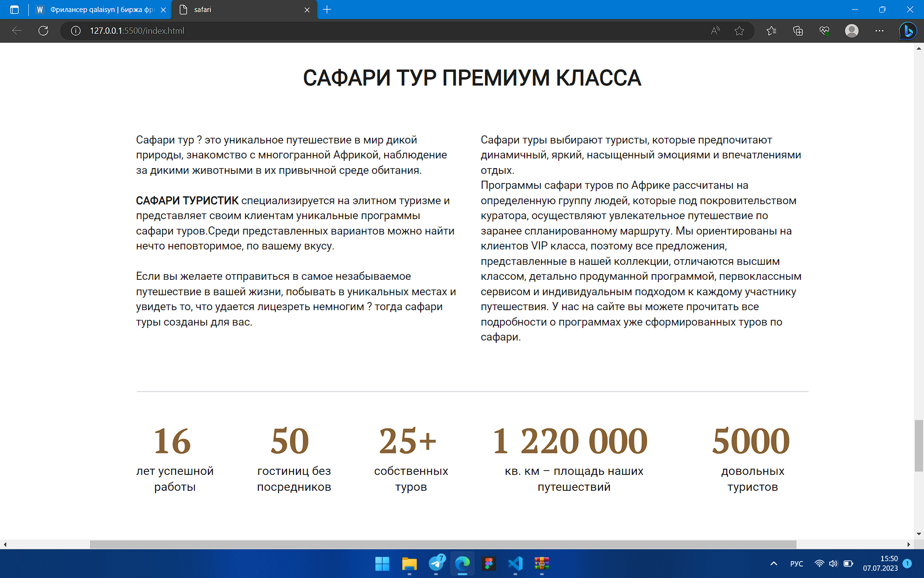Open the Favorites list
The image size is (924, 578).
(771, 31)
